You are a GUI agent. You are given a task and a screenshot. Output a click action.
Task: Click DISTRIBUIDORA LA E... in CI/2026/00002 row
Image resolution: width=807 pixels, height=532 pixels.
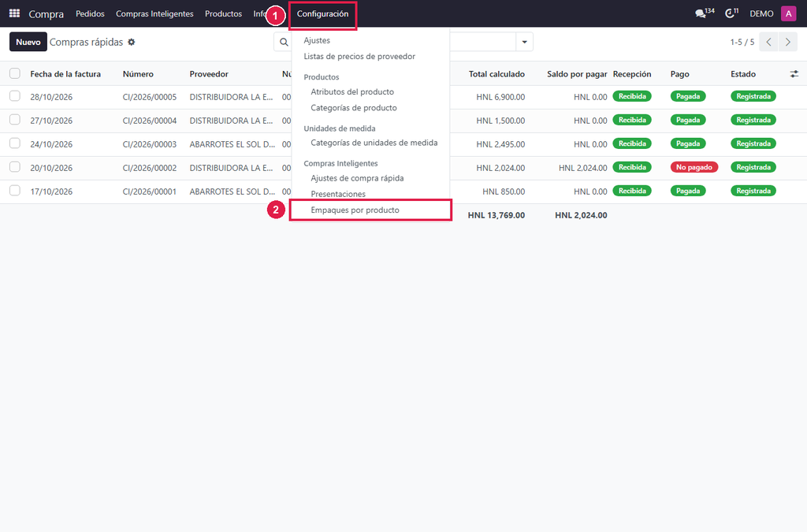coord(231,168)
